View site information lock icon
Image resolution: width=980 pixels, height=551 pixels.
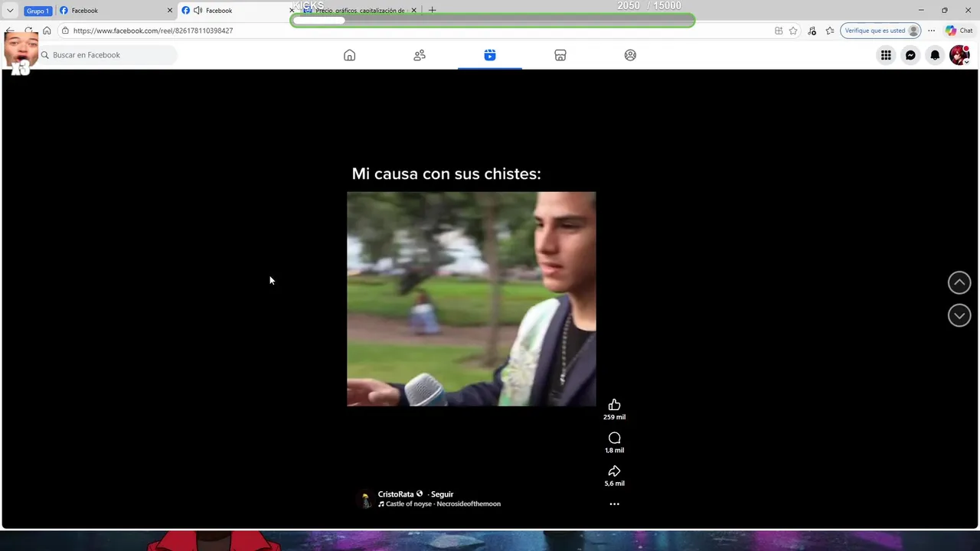point(65,31)
